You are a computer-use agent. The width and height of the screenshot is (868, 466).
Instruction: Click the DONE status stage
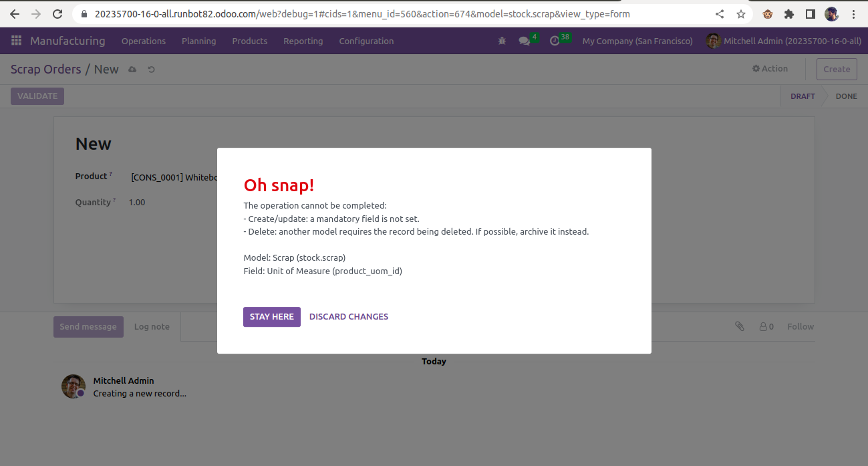(x=846, y=96)
